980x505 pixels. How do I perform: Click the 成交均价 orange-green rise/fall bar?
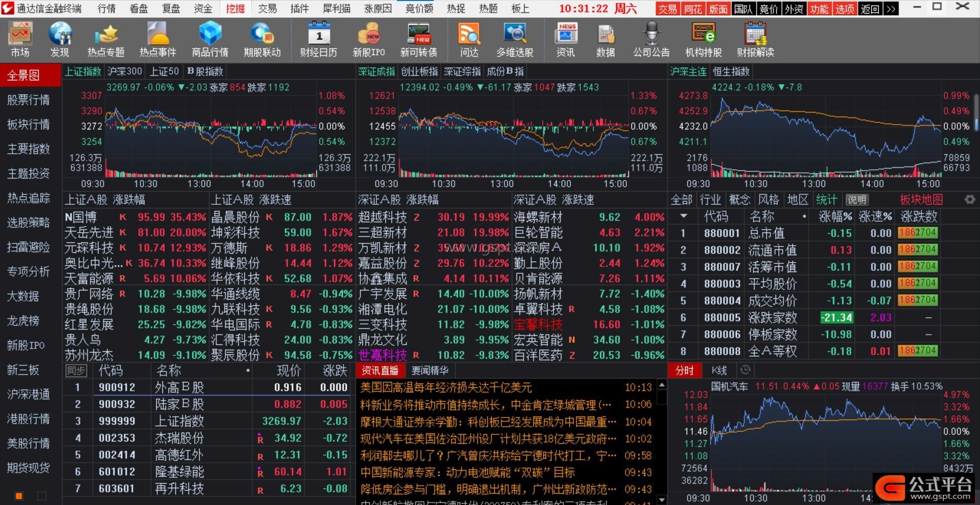(x=918, y=301)
